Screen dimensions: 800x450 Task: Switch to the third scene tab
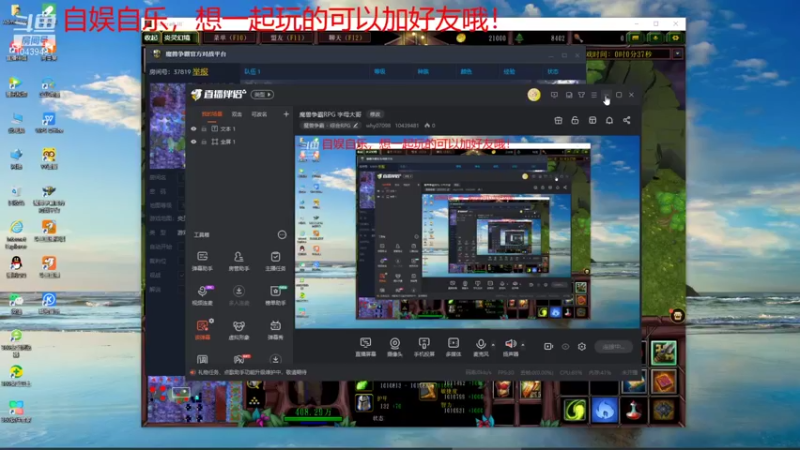coord(259,114)
